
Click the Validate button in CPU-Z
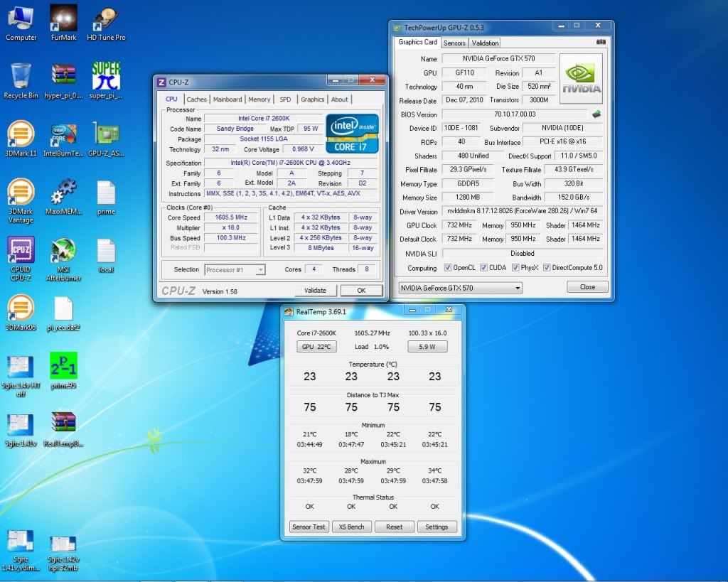[x=315, y=291]
